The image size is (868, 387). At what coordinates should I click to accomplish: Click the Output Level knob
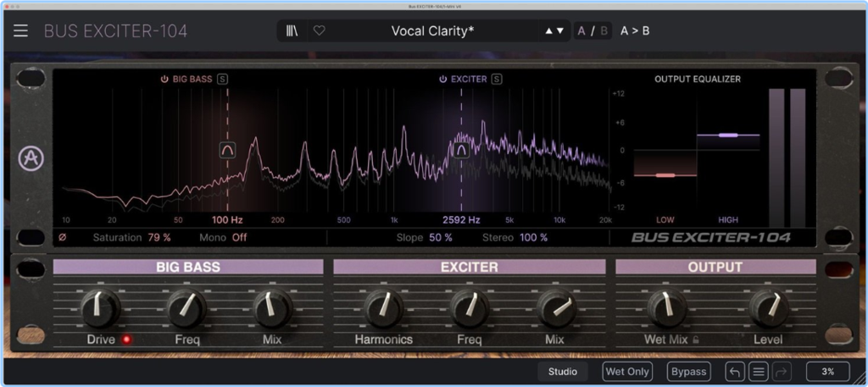pos(768,308)
